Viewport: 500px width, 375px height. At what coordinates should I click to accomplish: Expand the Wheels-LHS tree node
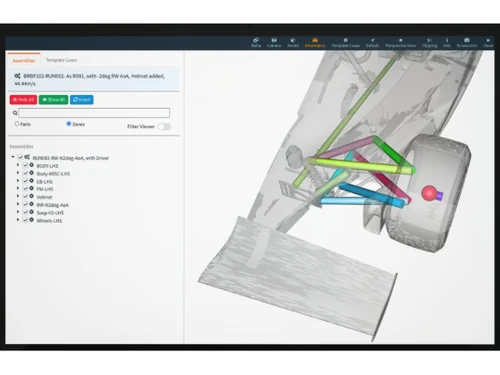click(x=18, y=220)
